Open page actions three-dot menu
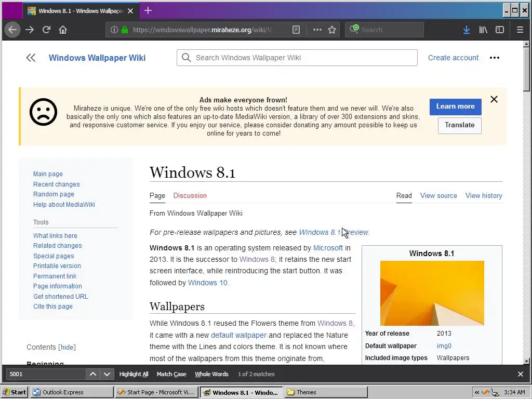 point(317,30)
